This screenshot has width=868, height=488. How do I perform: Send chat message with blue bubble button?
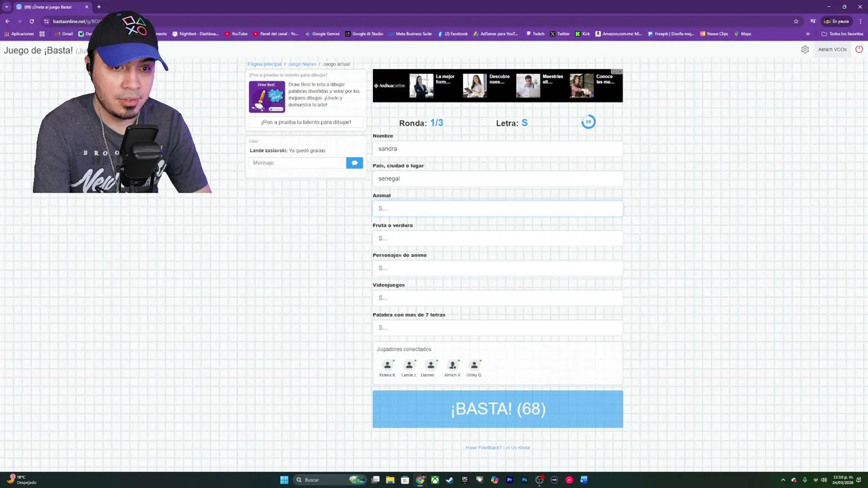tap(354, 163)
